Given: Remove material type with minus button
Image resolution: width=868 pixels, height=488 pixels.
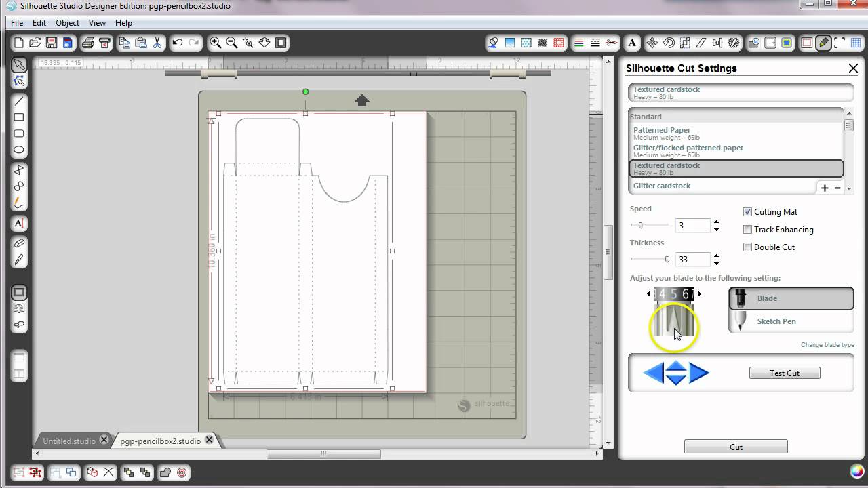Looking at the screenshot, I should pyautogui.click(x=837, y=188).
